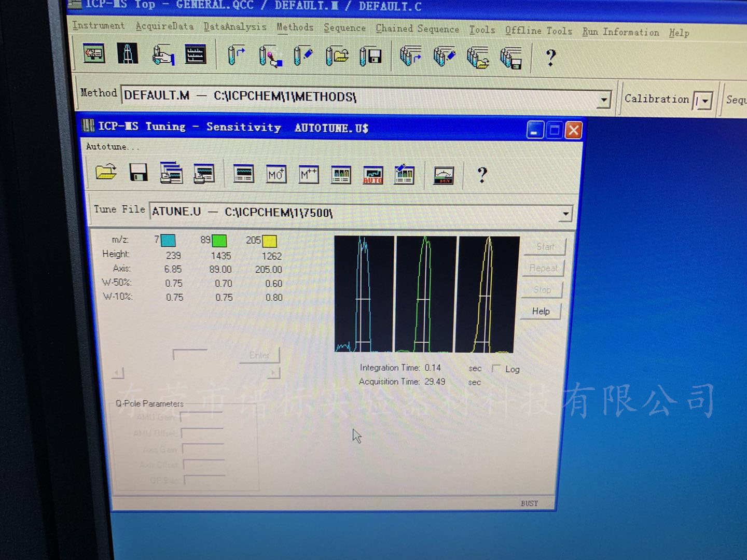The width and height of the screenshot is (747, 560).
Task: Open the DataAnalysis menu
Action: coord(234,26)
